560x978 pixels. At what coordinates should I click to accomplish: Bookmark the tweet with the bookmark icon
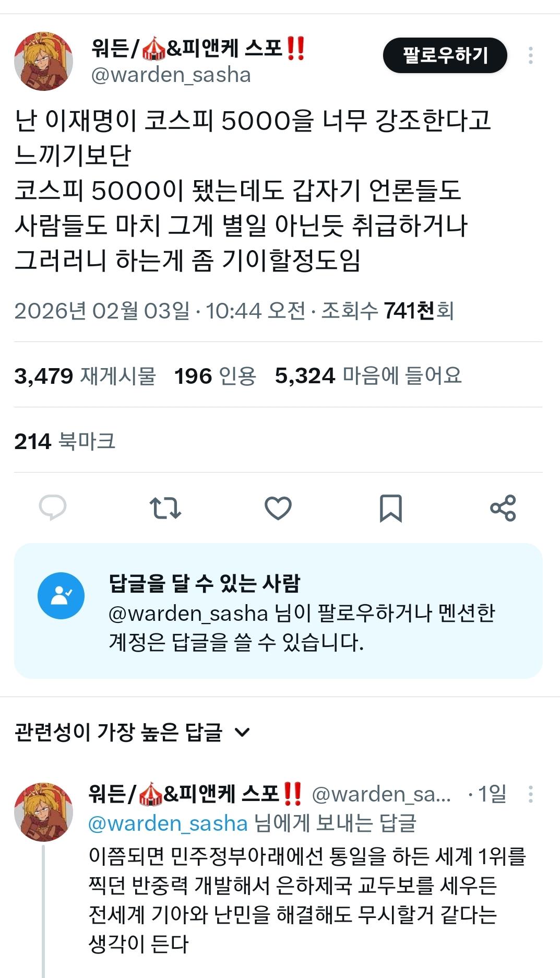pos(390,508)
